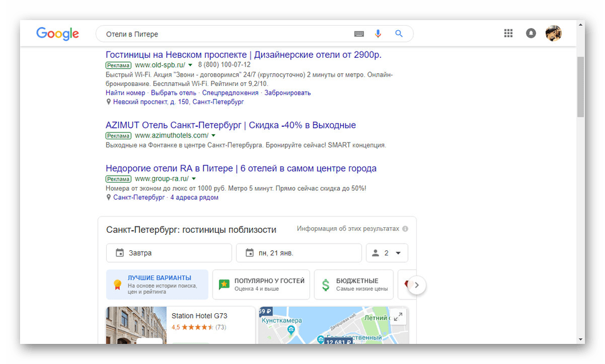Click the person icon in guests selector

coord(375,253)
